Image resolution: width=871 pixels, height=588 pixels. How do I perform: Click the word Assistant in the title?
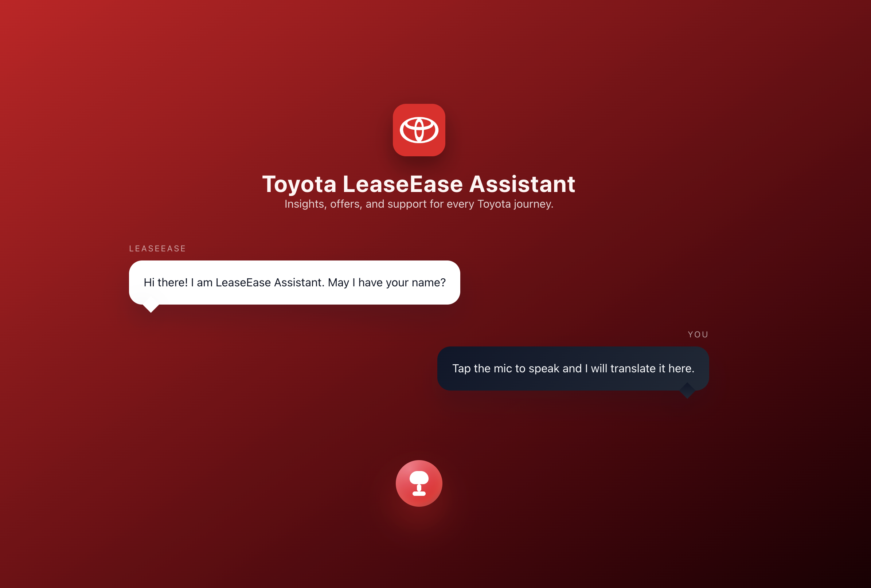coord(522,184)
